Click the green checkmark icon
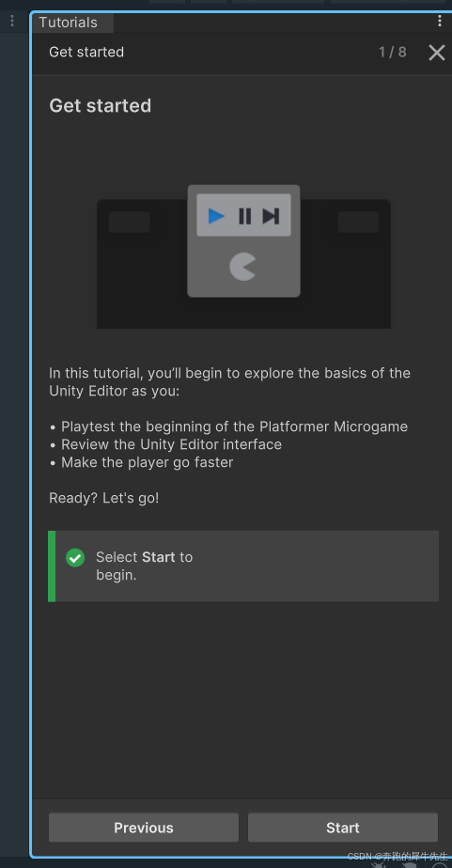Viewport: 452px width, 868px height. pyautogui.click(x=75, y=557)
